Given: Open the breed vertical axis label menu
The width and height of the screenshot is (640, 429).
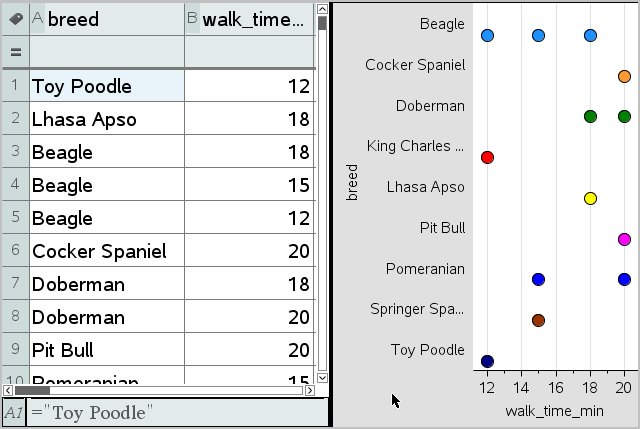Looking at the screenshot, I should tap(352, 183).
